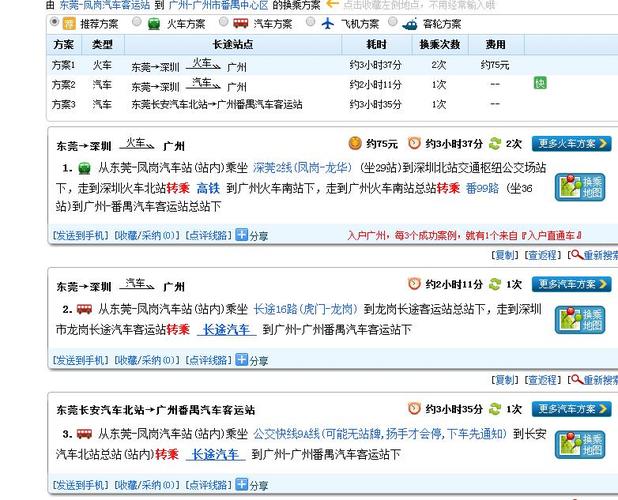Viewport: 618px width, 500px height.
Task: Click the orange 推荐方案 icon
Action: tap(69, 24)
